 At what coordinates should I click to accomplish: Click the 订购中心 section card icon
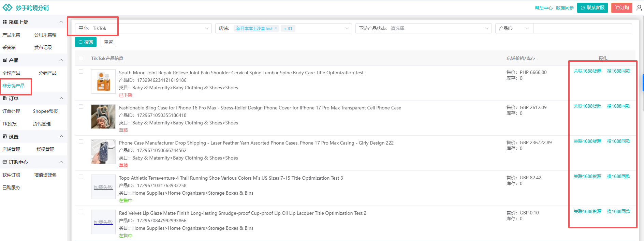click(5, 162)
